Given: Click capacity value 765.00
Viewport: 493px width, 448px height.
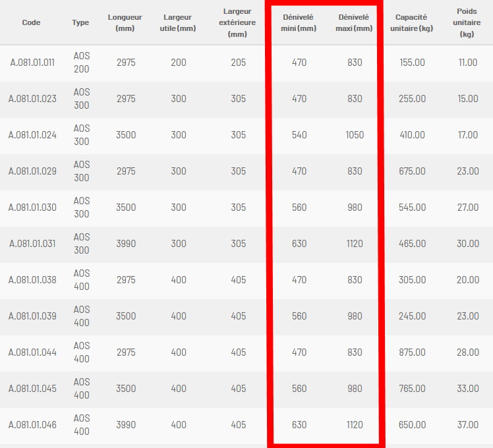Looking at the screenshot, I should pyautogui.click(x=412, y=389).
